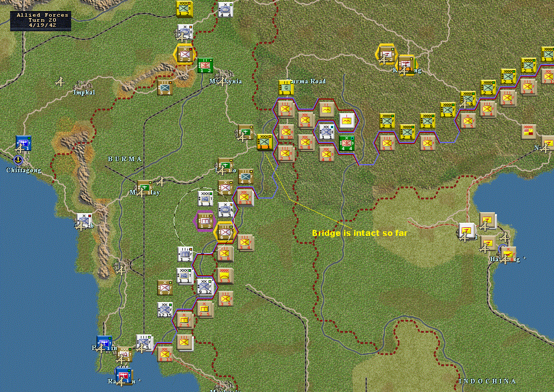Select the brown brigade 5-6 near Lashio
The width and height of the screenshot is (554, 392).
225,188
